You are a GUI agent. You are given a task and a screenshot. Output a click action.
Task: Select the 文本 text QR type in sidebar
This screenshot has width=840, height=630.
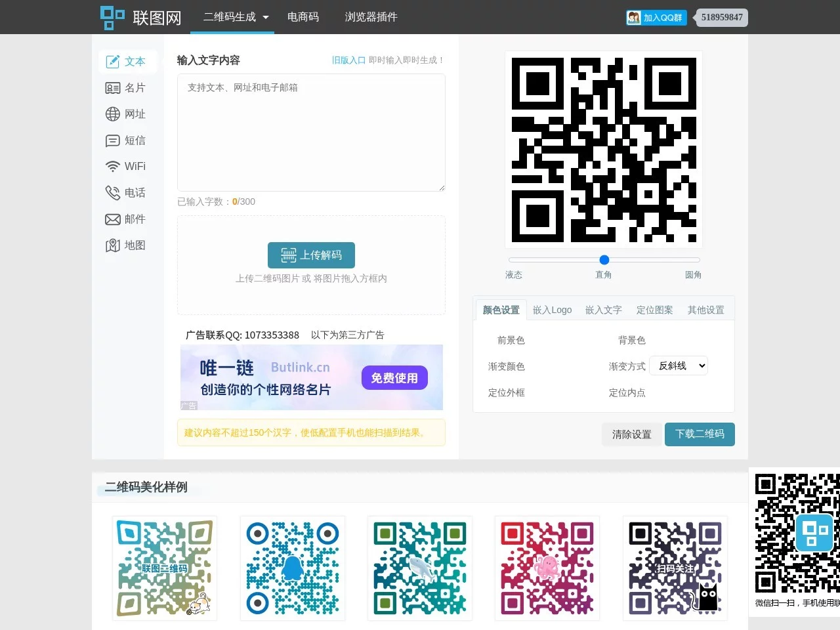coord(128,61)
